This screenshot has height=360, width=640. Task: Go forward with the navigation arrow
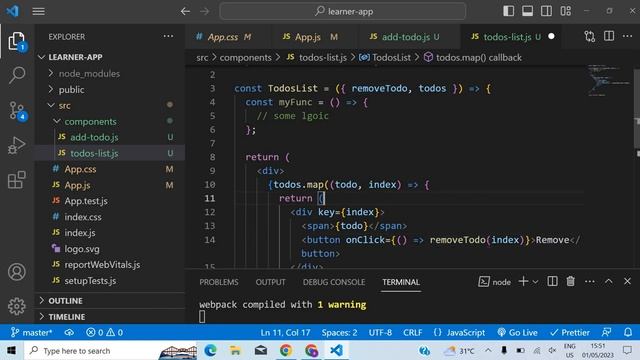pyautogui.click(x=204, y=11)
